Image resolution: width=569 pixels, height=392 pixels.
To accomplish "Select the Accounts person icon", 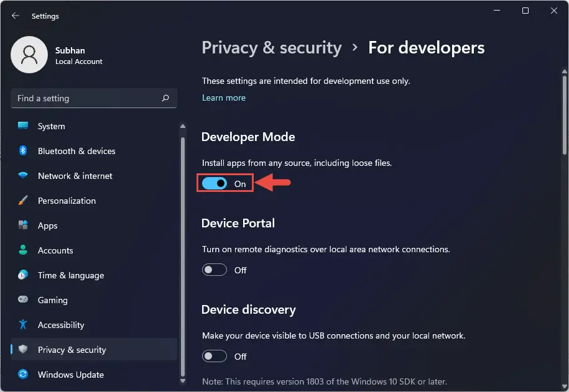I will tap(23, 250).
